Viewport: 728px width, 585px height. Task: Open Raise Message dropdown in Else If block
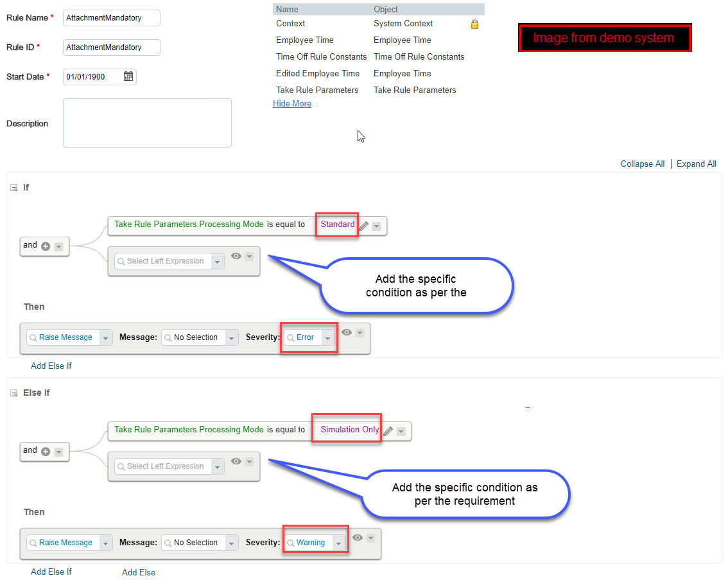106,543
